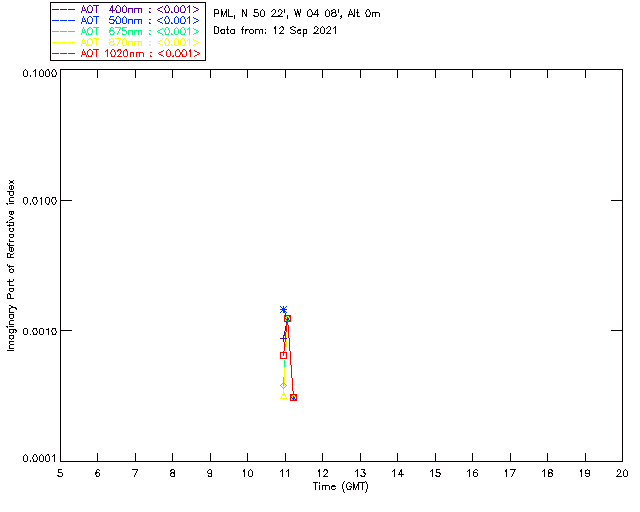640x512 pixels.
Task: Click the AOT 400nm legend entry
Action: pos(127,9)
